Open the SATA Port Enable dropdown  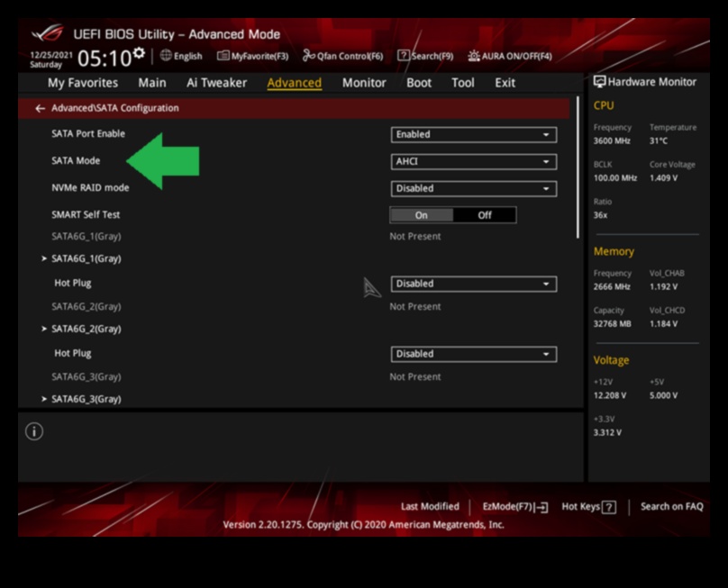click(474, 135)
